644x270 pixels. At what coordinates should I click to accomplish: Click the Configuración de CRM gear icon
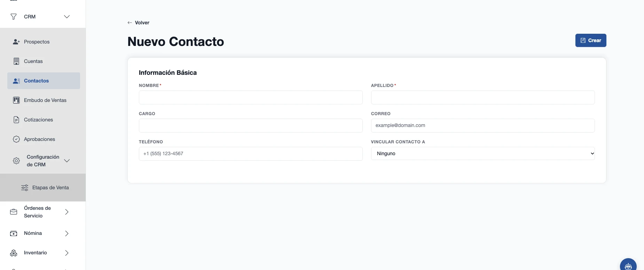coord(16,161)
